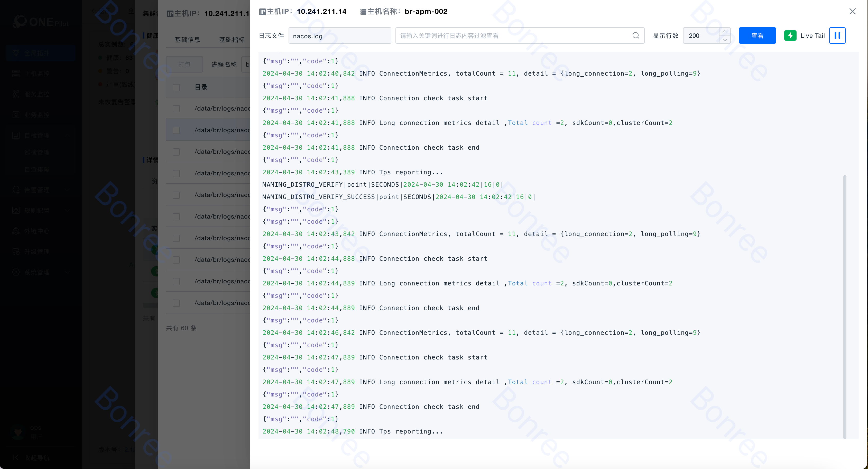Click the host IP icon beside 10.241.211.14

[x=263, y=12]
